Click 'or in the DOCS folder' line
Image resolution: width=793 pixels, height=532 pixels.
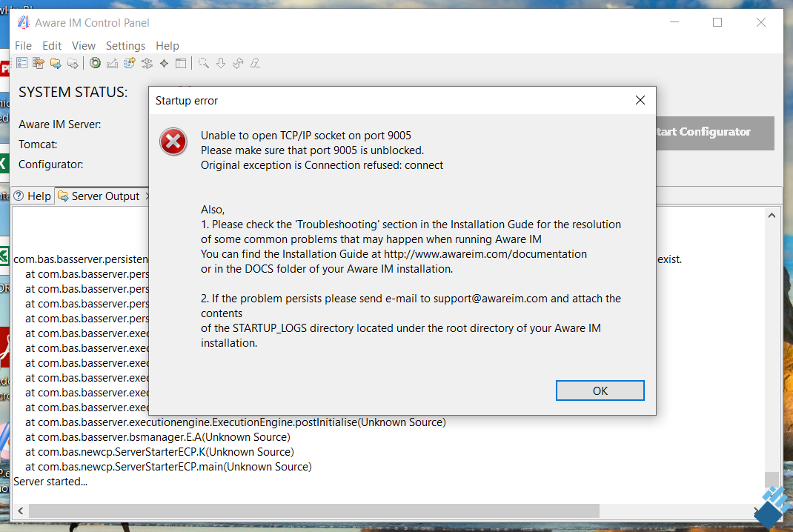click(x=327, y=269)
